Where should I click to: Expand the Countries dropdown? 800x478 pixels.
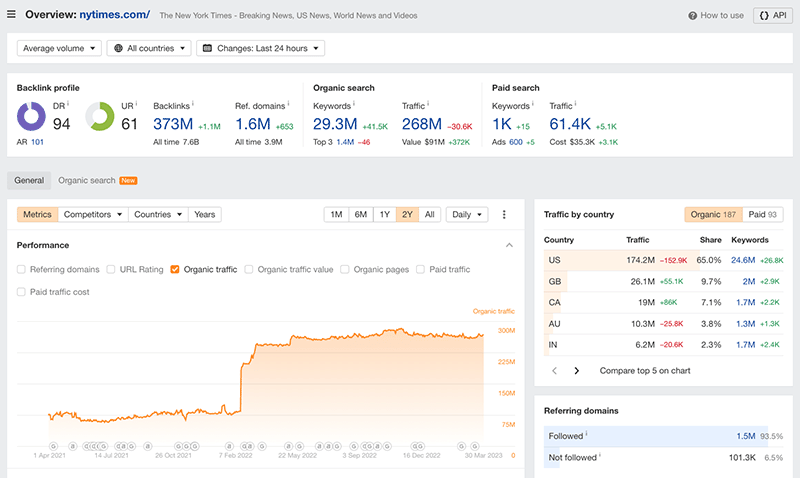158,215
